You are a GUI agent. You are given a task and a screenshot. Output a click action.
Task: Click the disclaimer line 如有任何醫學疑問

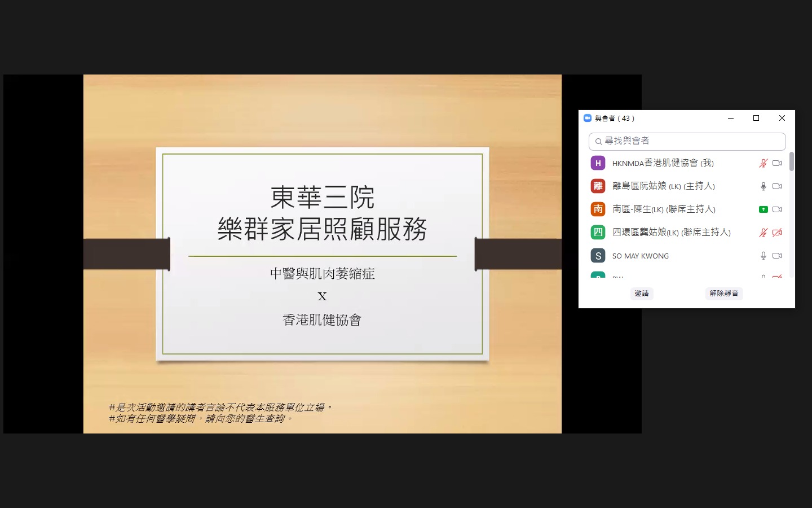200,418
